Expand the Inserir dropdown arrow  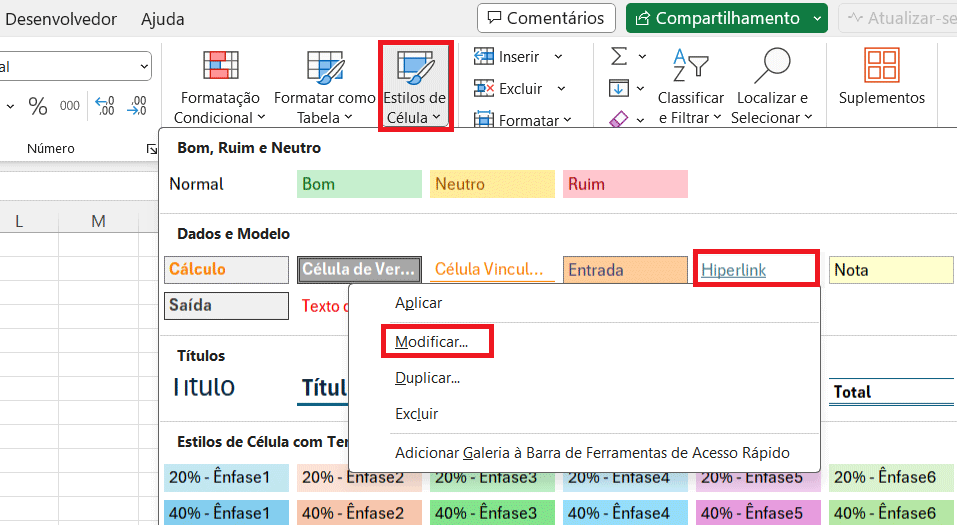[558, 57]
